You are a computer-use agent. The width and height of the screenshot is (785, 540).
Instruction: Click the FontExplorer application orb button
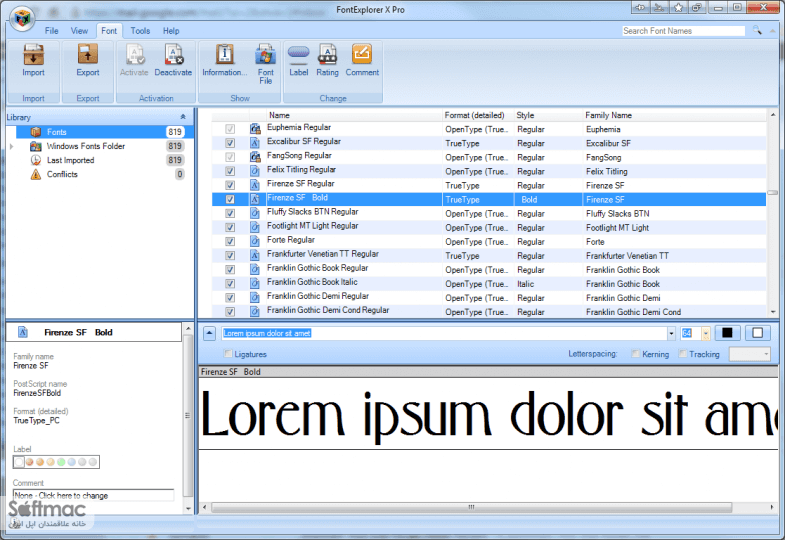pos(22,19)
